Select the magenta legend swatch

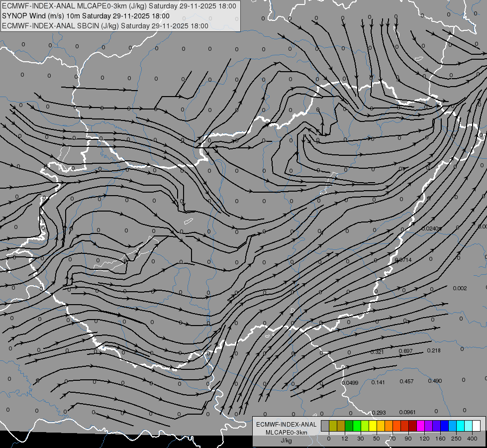point(421,426)
